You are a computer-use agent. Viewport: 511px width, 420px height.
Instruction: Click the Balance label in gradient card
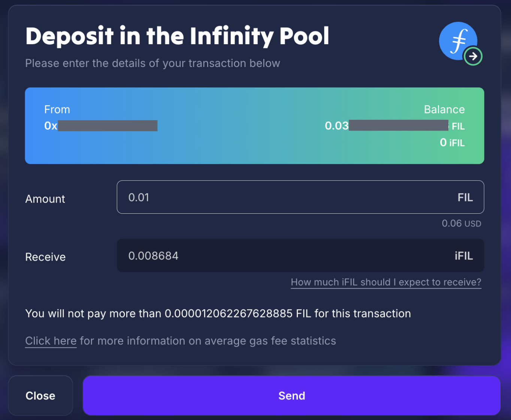click(x=444, y=109)
